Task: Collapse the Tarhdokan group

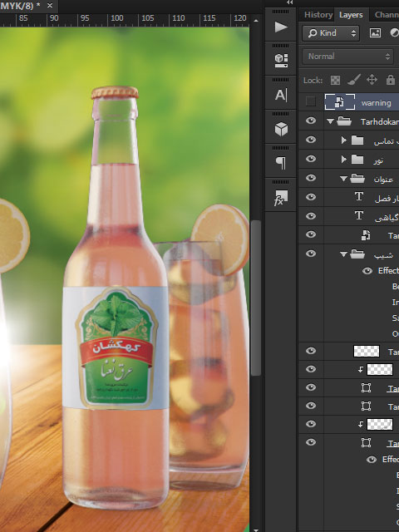Action: [x=330, y=121]
